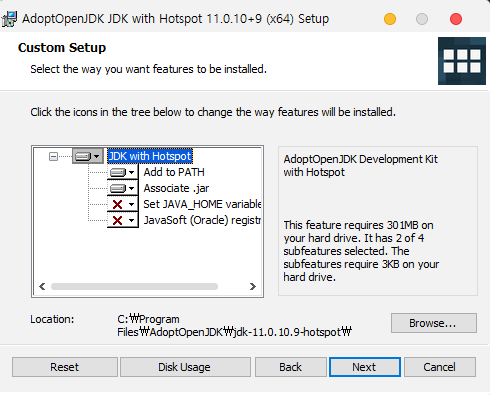Select JDK with Hotspot tree item
This screenshot has width=490, height=395.
[x=150, y=156]
